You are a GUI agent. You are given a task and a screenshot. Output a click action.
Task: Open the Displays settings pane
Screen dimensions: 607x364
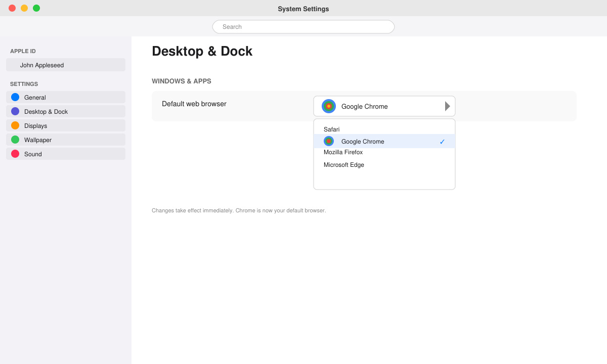click(x=66, y=125)
